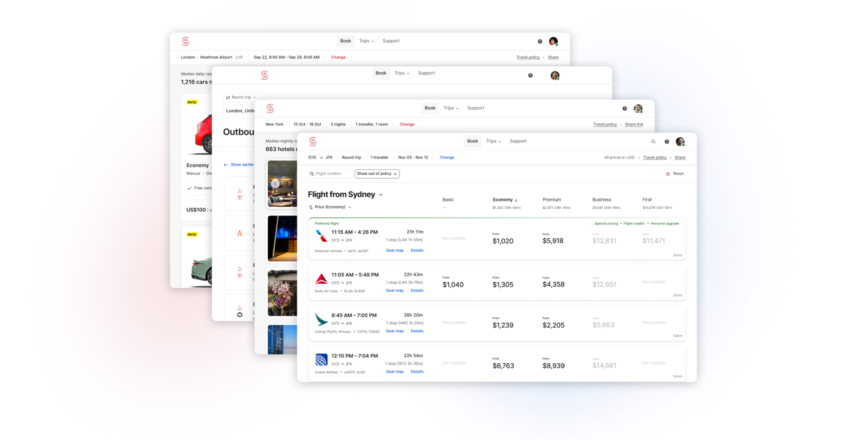Click the Business column header
The height and width of the screenshot is (440, 868).
point(601,200)
